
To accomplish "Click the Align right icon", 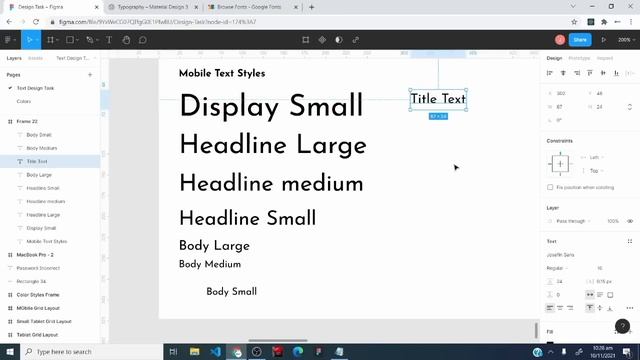I will 577,73.
